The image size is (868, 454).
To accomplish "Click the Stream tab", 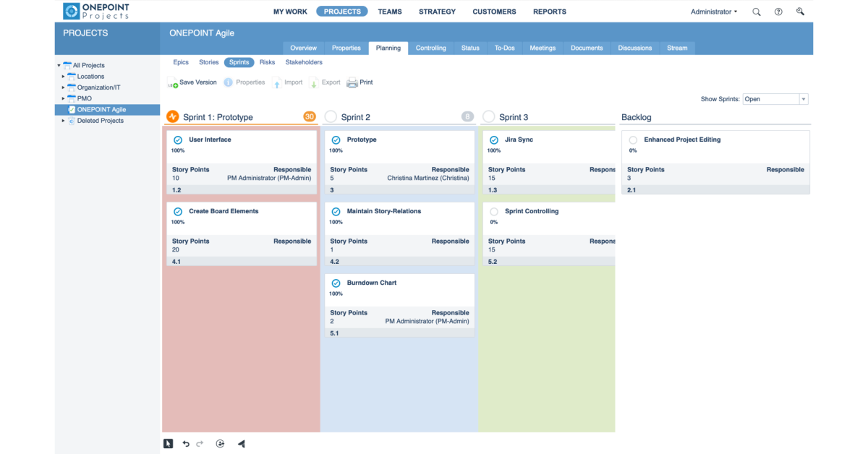I will click(x=677, y=48).
